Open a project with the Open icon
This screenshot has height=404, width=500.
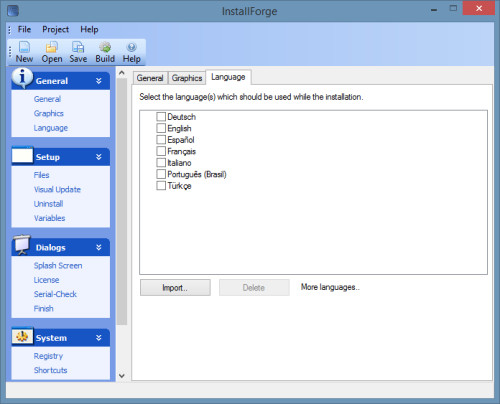52,47
